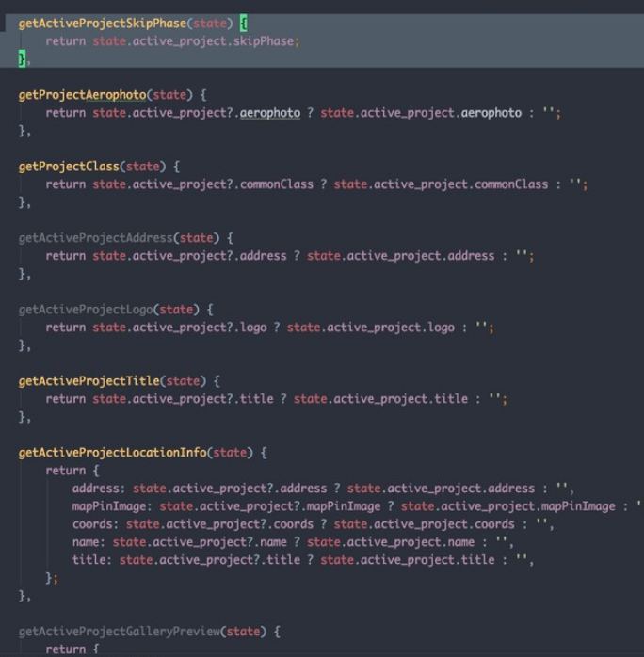This screenshot has width=644, height=657.
Task: Click the getActiveProjectSkipPhase function name
Action: (103, 23)
